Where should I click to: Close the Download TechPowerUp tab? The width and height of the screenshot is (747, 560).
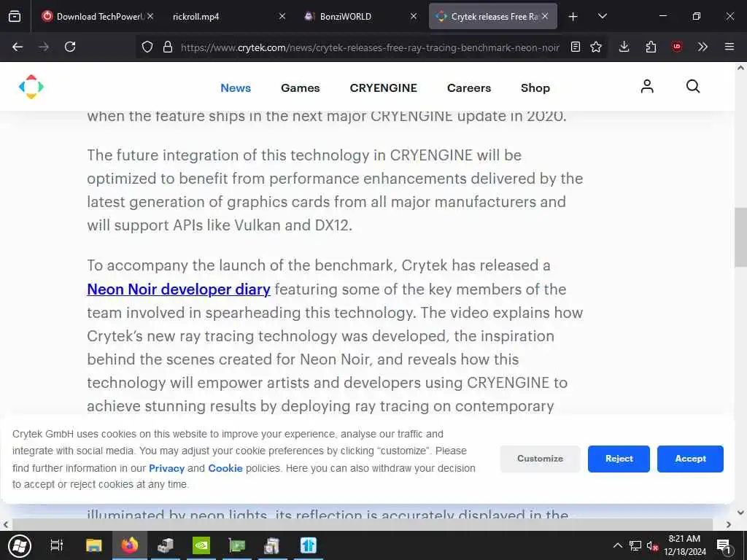[150, 17]
